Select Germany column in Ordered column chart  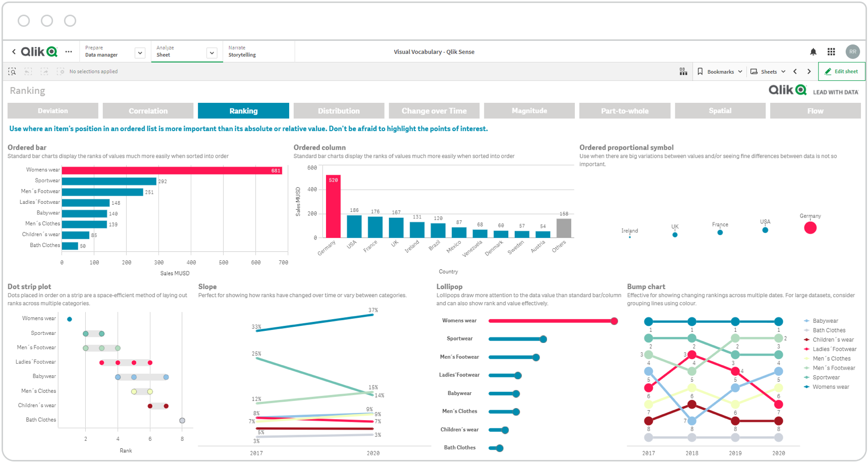(333, 206)
